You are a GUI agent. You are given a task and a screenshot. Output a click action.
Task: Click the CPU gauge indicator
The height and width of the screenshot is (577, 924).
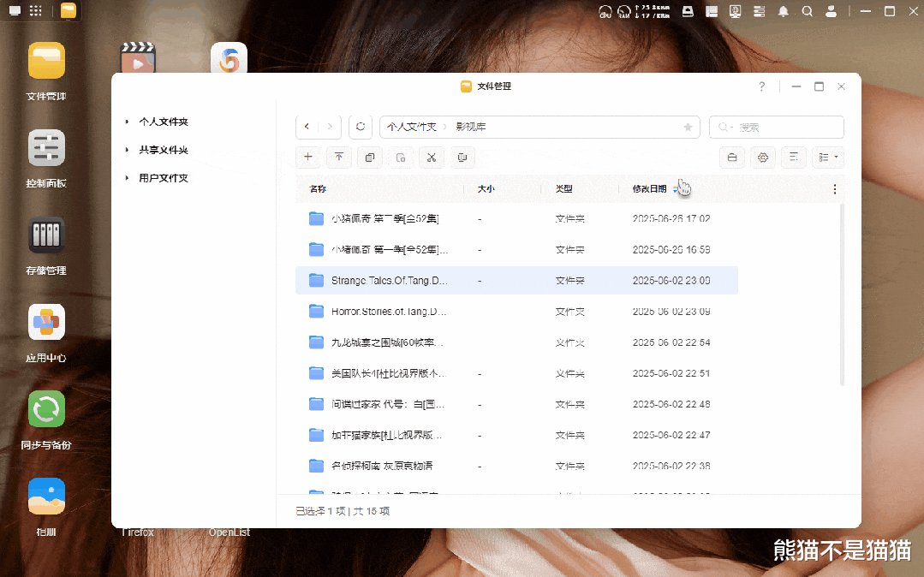605,11
